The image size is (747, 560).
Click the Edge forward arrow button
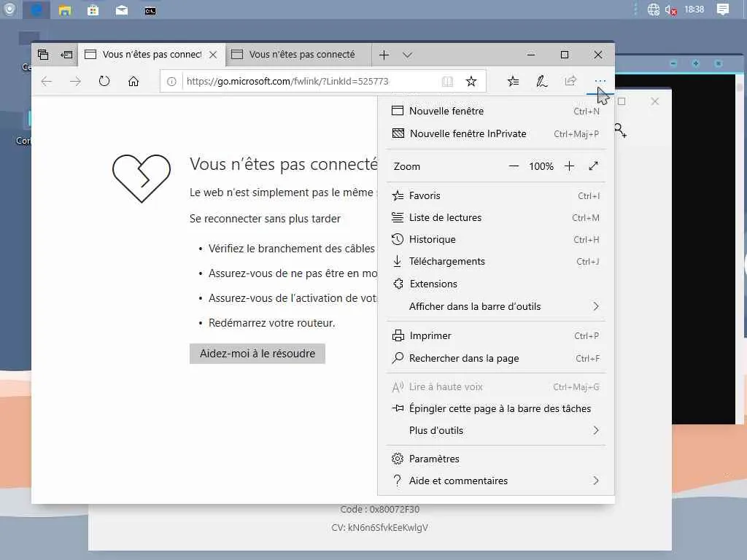(x=75, y=82)
